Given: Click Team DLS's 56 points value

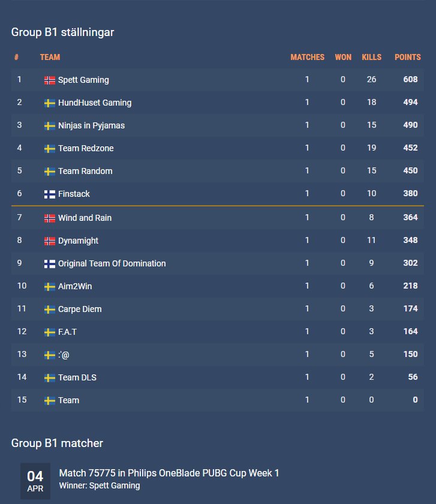Looking at the screenshot, I should click(413, 377).
